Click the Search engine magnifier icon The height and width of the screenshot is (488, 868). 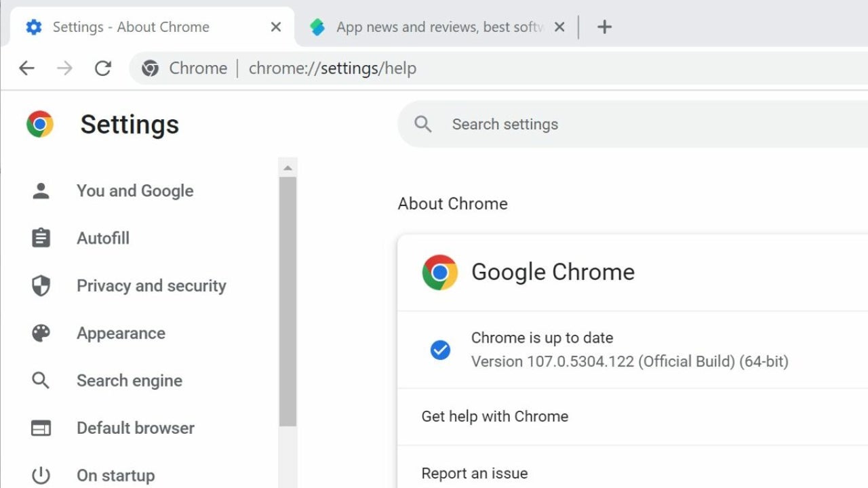coord(41,380)
